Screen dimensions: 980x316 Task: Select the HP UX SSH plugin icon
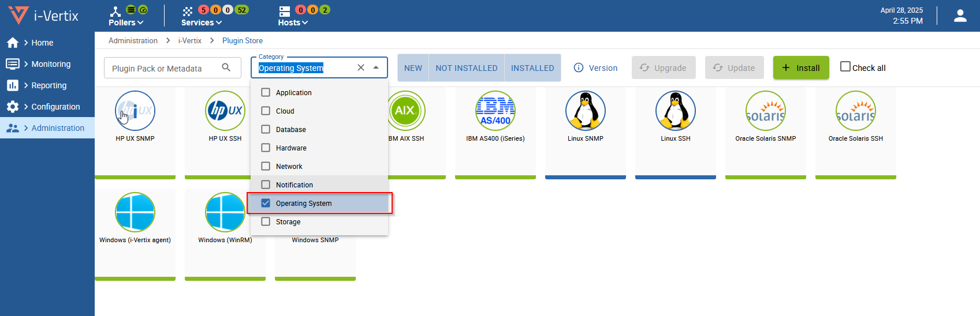225,111
